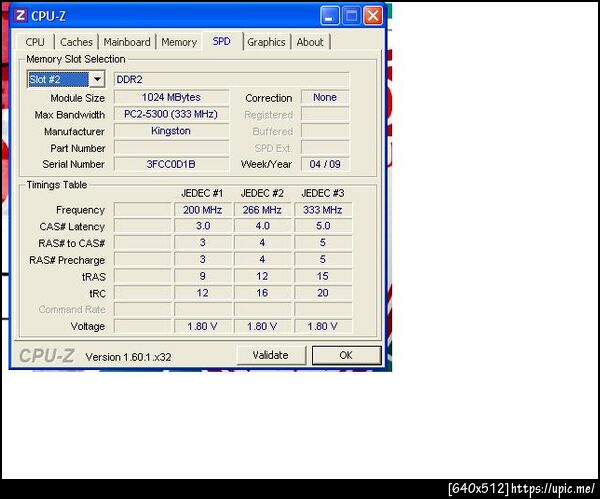Click CAS# Latency value 4.0
The height and width of the screenshot is (499, 600).
pyautogui.click(x=262, y=226)
